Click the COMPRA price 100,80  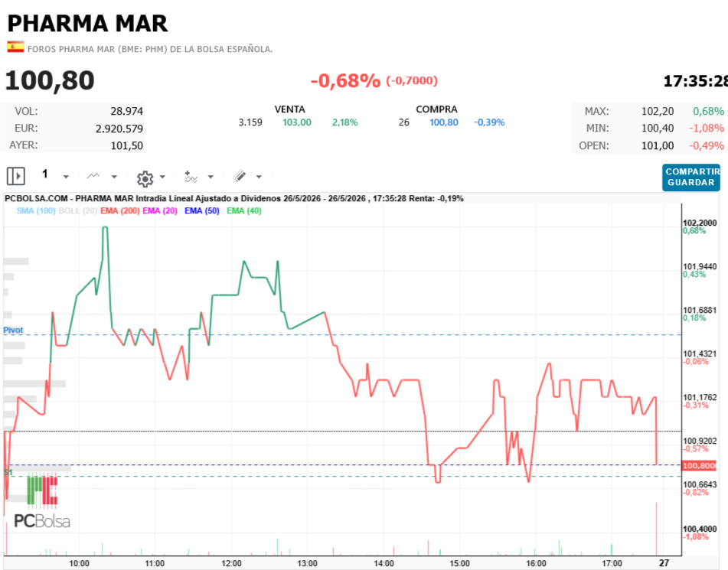point(444,122)
